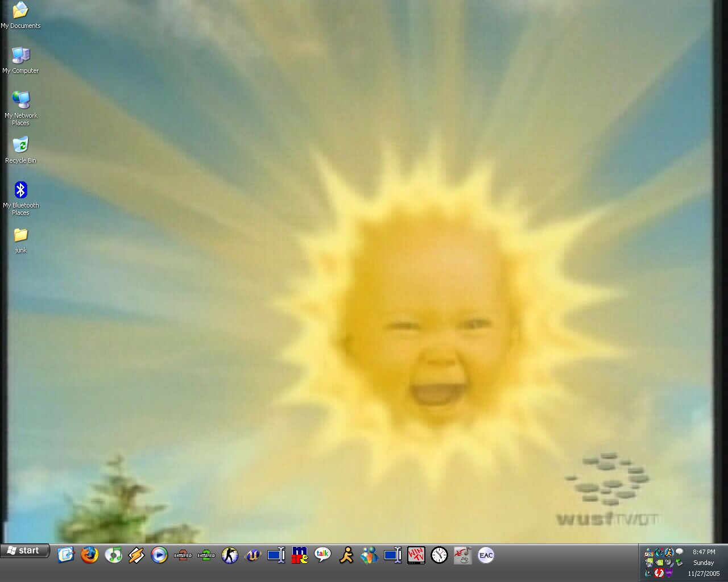Click the blue monitor icon beside mIRC
The image size is (728, 582).
pyautogui.click(x=276, y=555)
